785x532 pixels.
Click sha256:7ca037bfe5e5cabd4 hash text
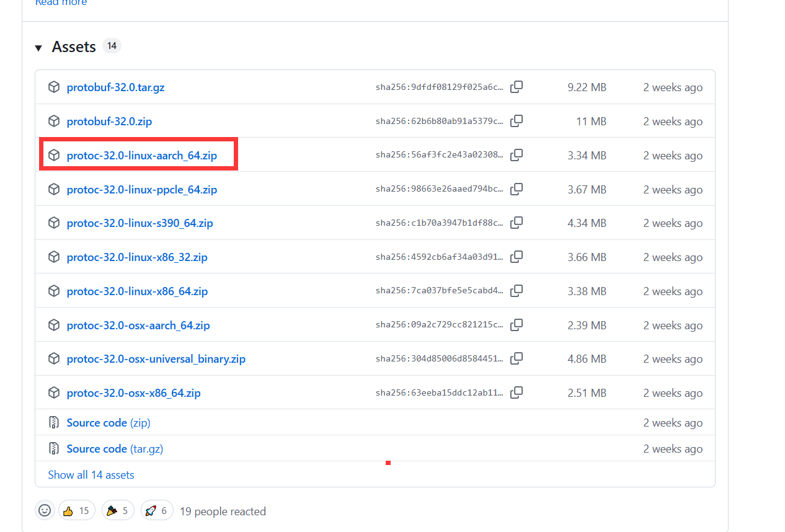(x=440, y=291)
